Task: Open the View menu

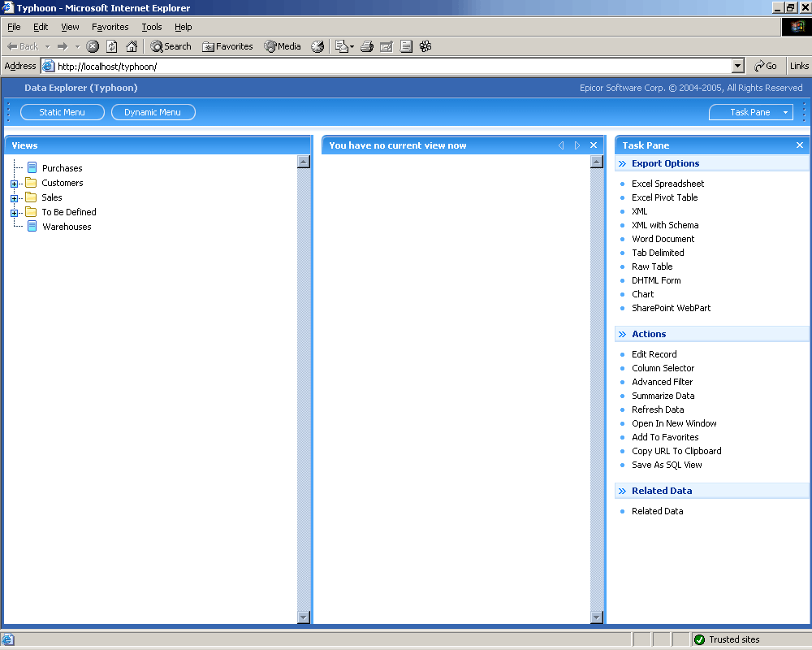Action: 70,27
